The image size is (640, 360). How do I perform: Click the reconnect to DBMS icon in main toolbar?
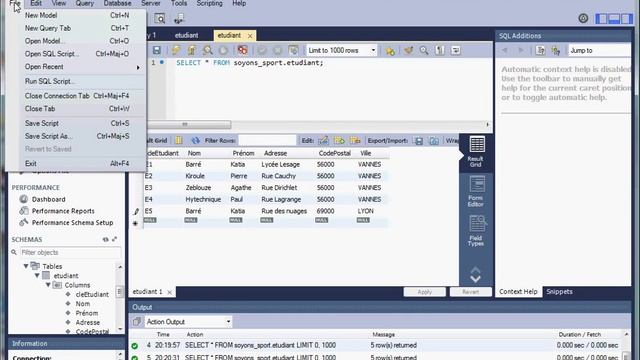(179, 18)
